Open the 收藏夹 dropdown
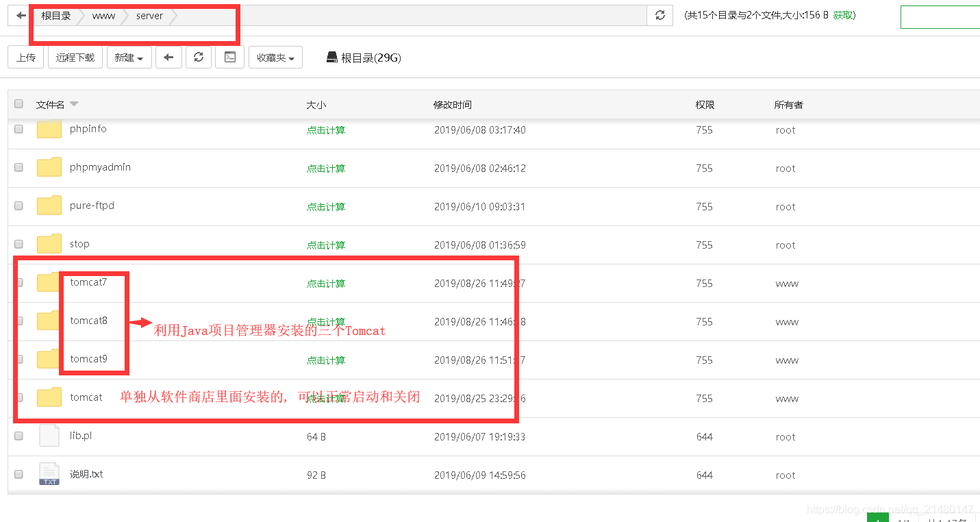Screen dimensions: 980x522 (x=275, y=58)
